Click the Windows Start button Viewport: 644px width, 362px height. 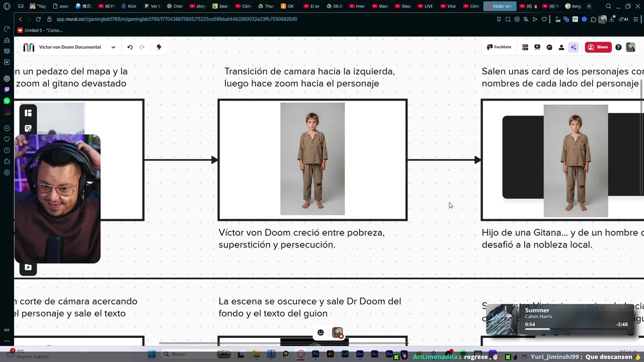pos(151,354)
